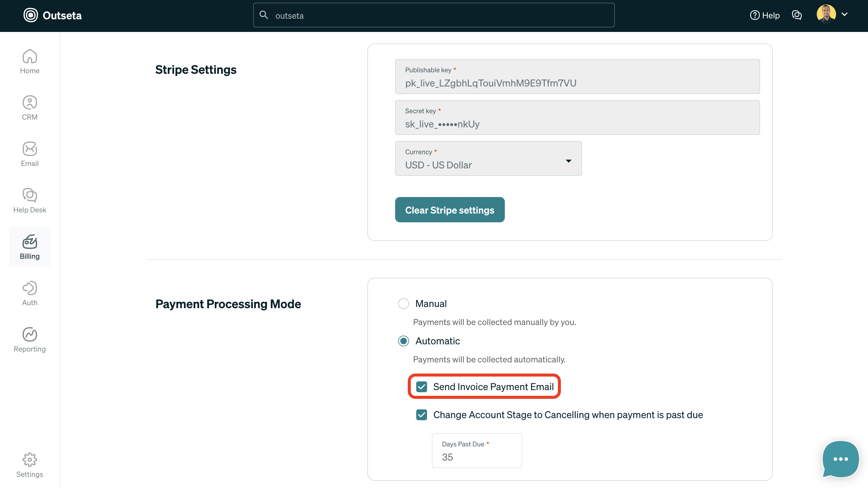The width and height of the screenshot is (868, 488).
Task: Select the Auth sidebar icon
Action: point(30,293)
